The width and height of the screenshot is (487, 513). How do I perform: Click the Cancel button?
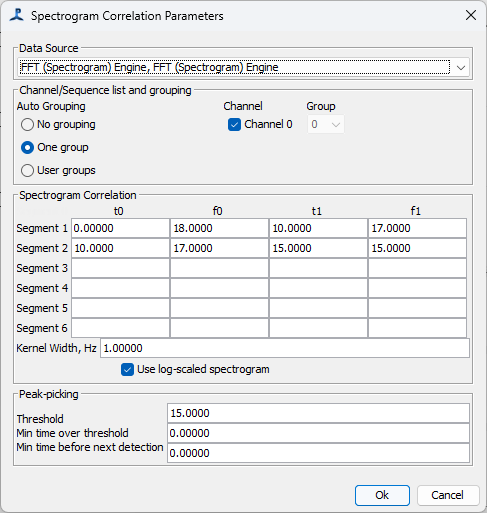pyautogui.click(x=448, y=495)
